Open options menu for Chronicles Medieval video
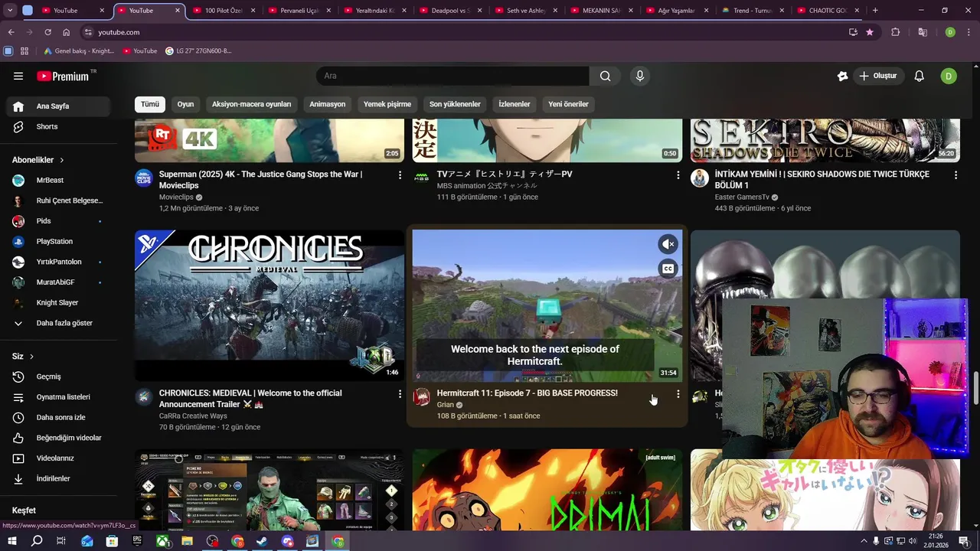Image resolution: width=980 pixels, height=551 pixels. coord(400,394)
